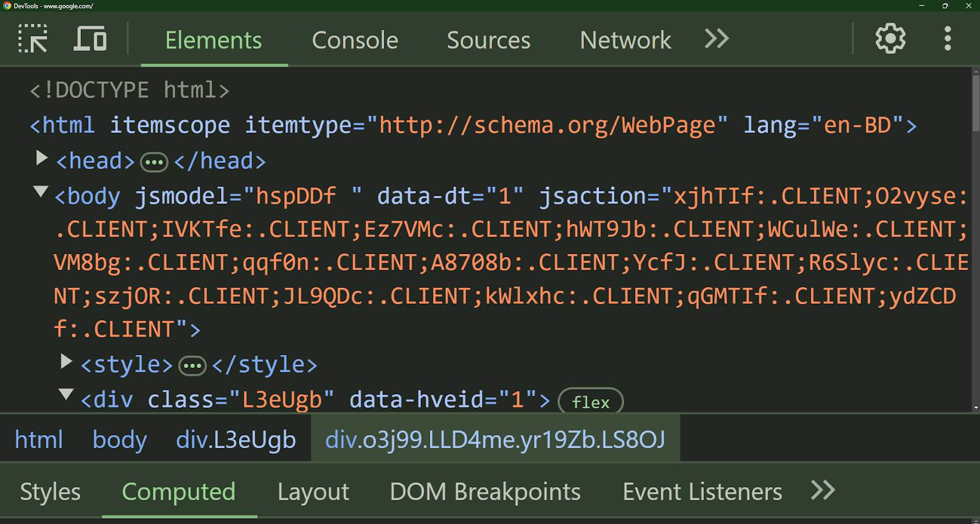Expand the style element node
Image resolution: width=980 pixels, height=524 pixels.
(x=66, y=362)
